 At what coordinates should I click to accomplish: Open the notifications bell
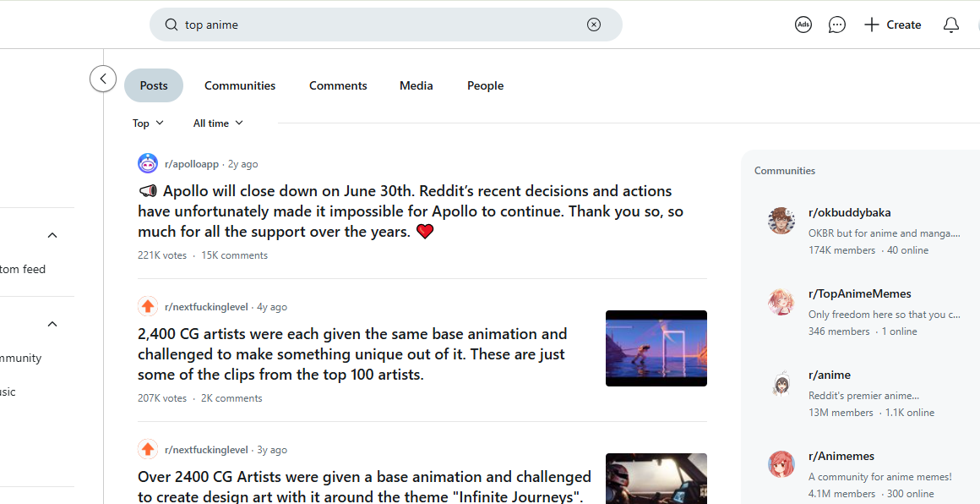pyautogui.click(x=950, y=25)
